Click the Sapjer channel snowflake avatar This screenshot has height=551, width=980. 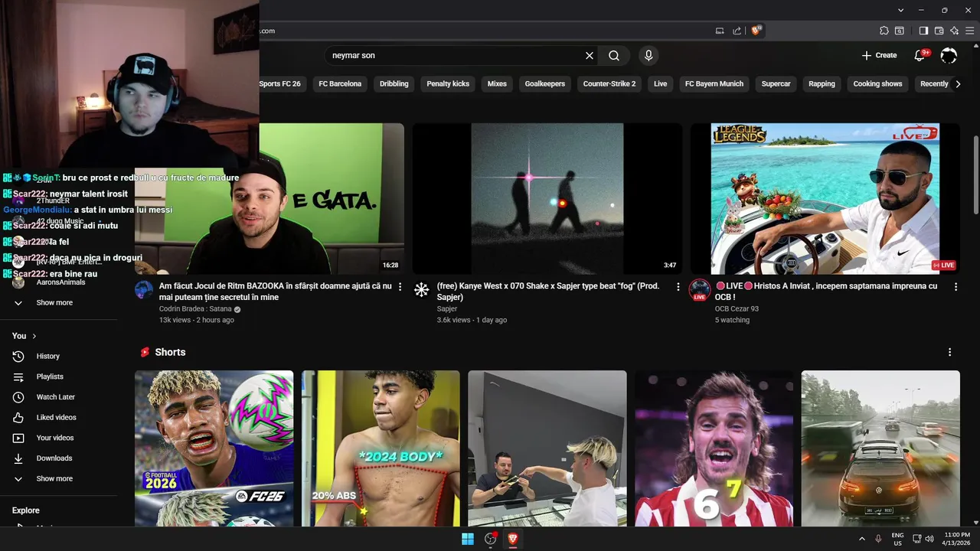[x=422, y=289]
